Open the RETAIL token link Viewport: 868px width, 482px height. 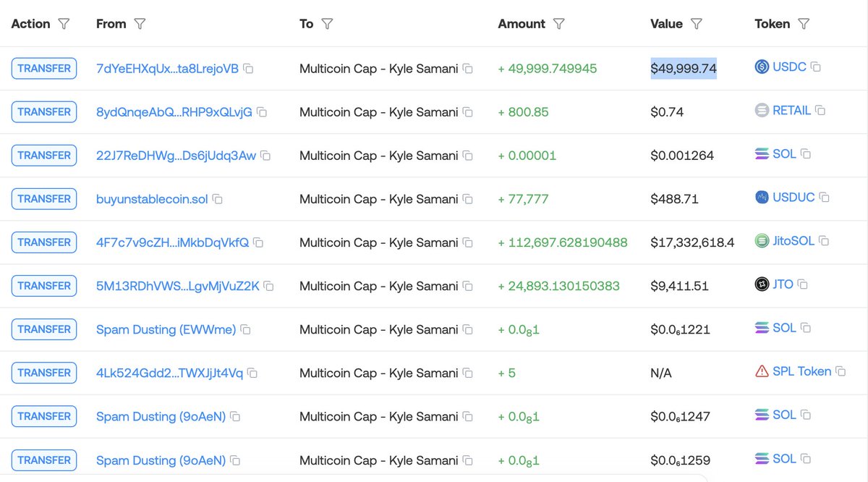(791, 110)
